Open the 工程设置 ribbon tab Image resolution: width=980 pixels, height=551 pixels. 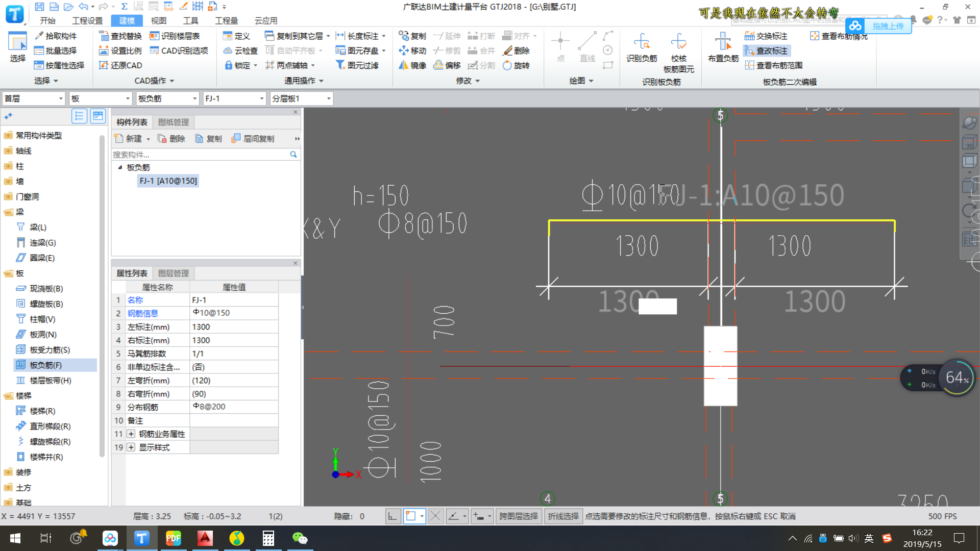point(87,20)
